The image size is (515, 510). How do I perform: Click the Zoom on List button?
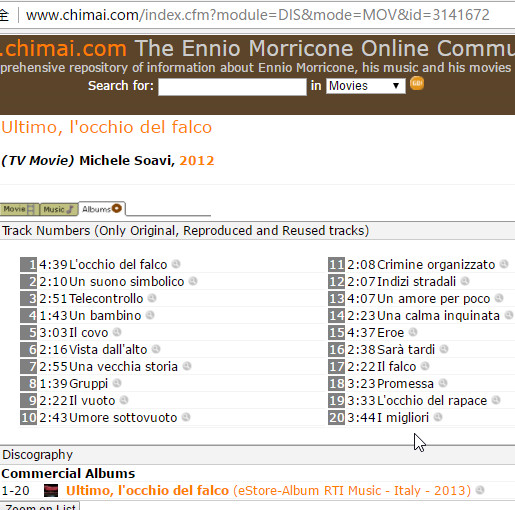click(40, 506)
